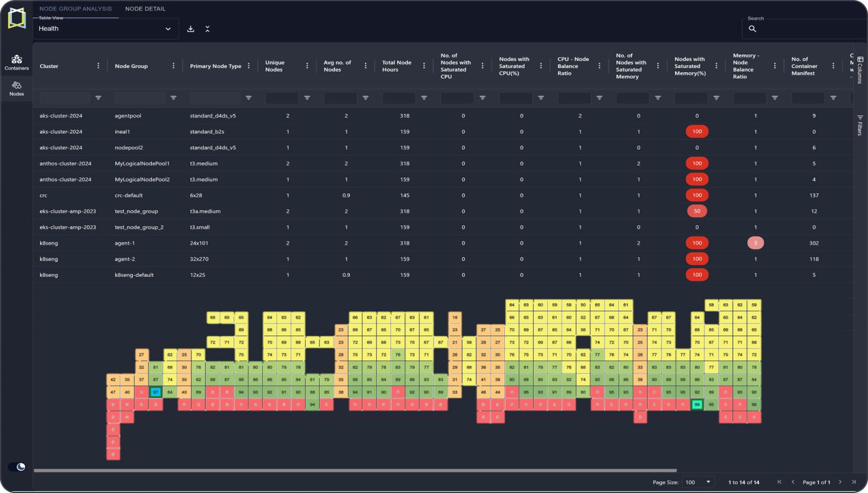Image resolution: width=868 pixels, height=493 pixels.
Task: Sort by Total Node Hours header
Action: 397,66
